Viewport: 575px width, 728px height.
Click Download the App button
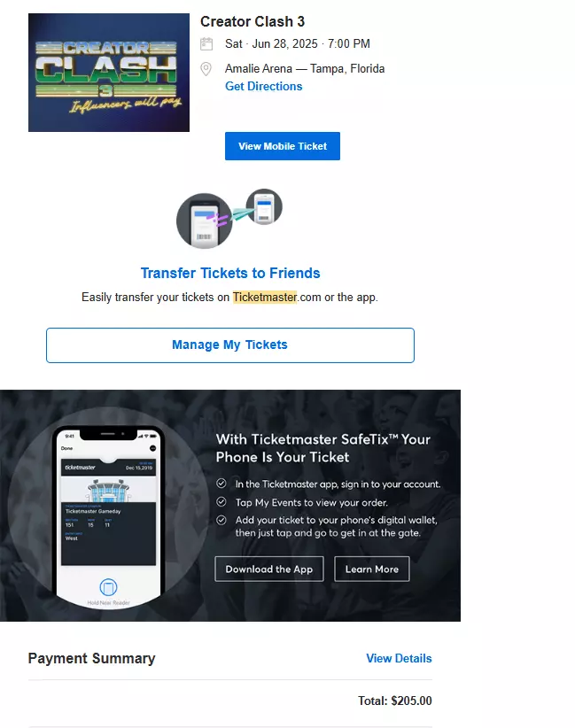pyautogui.click(x=269, y=569)
